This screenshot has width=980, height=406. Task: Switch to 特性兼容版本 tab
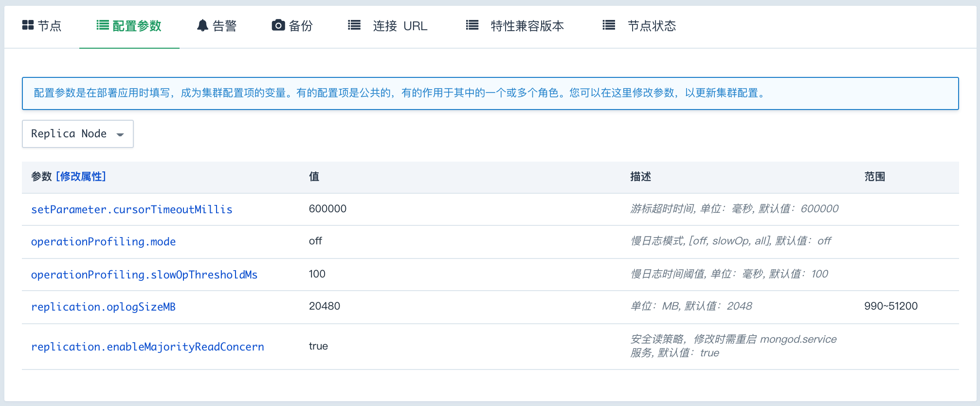[515, 26]
